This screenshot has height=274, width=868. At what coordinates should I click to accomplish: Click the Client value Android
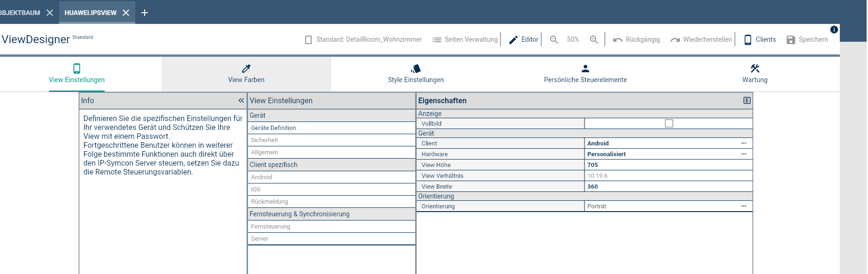click(598, 144)
